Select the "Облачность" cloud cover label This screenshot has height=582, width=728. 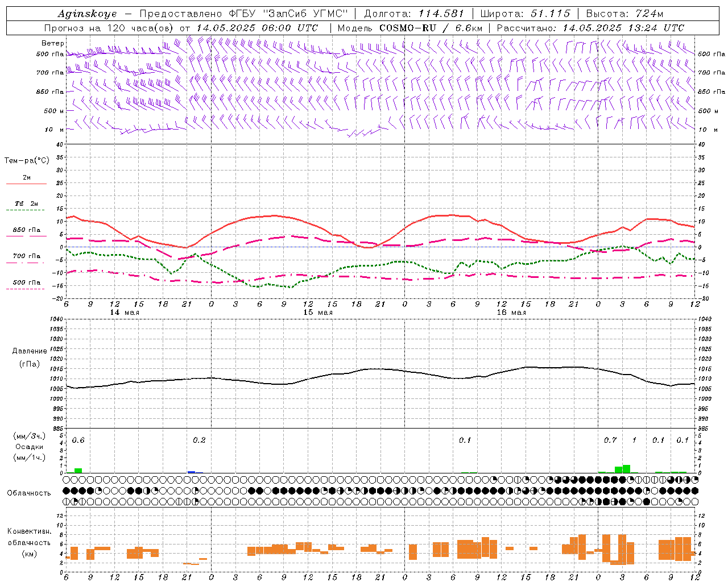coord(29,493)
